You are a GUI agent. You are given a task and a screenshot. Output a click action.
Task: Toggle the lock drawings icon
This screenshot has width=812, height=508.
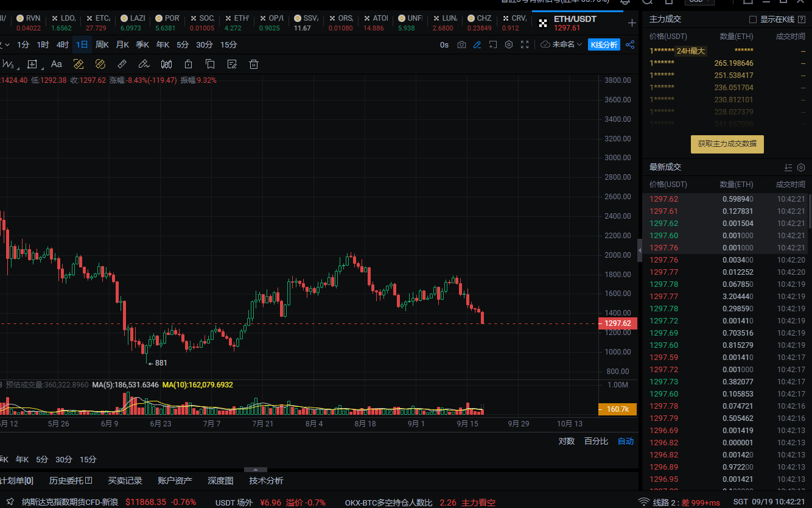pos(188,64)
